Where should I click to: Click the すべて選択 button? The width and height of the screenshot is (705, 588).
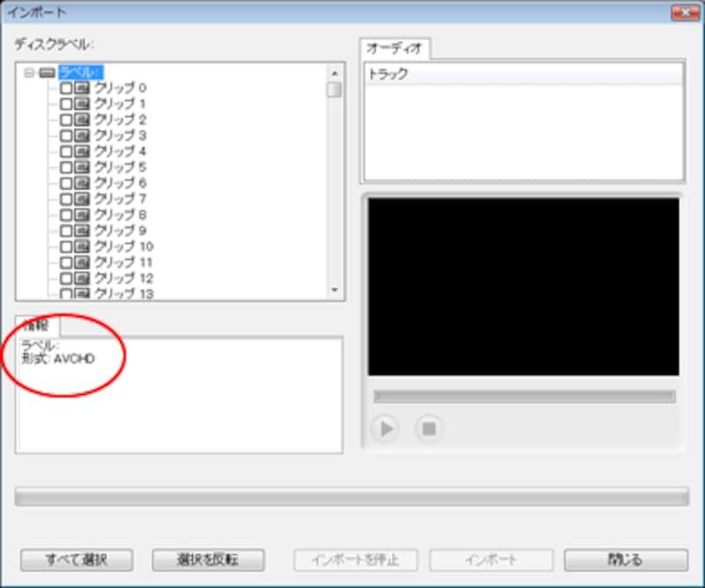(77, 560)
